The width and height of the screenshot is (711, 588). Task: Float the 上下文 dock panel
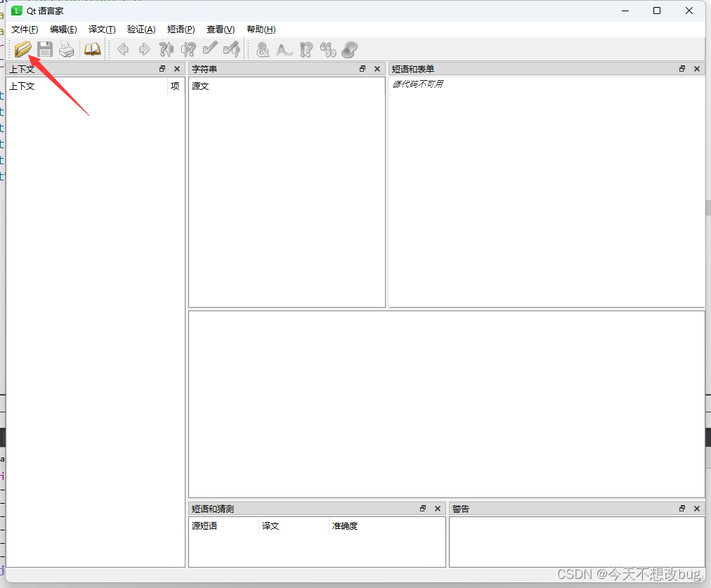point(162,69)
